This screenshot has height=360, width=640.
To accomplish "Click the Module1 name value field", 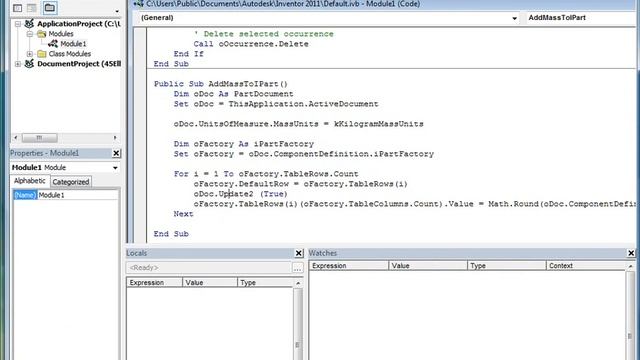I will click(78, 195).
